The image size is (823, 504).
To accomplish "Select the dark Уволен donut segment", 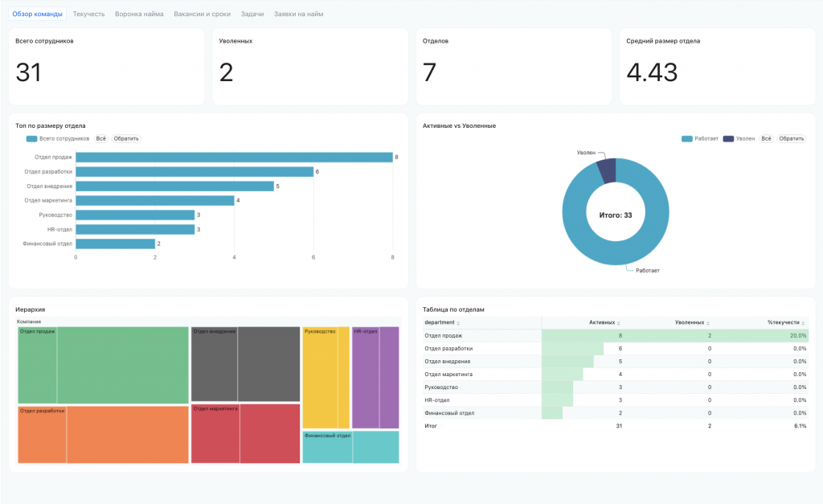I will click(608, 171).
